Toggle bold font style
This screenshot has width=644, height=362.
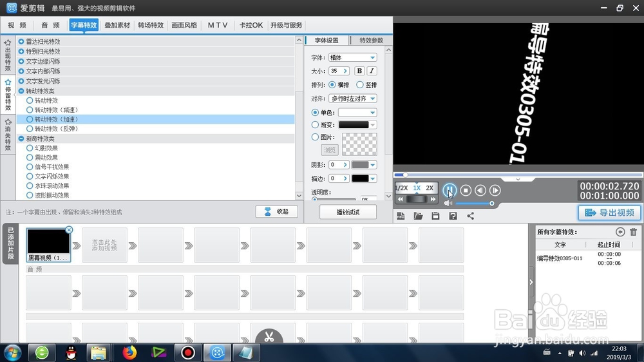[359, 71]
